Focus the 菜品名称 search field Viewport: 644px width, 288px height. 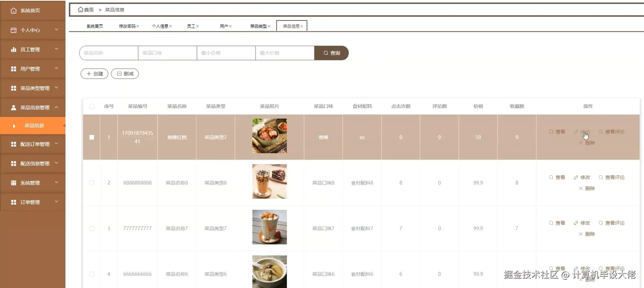click(109, 53)
